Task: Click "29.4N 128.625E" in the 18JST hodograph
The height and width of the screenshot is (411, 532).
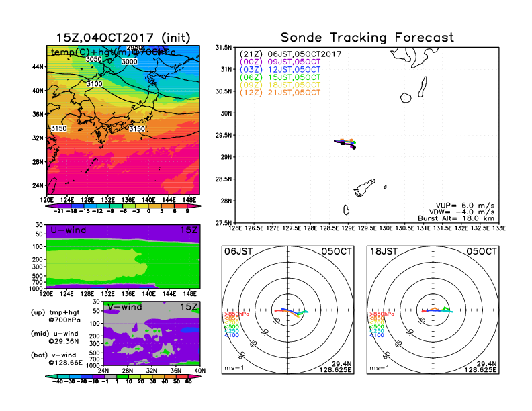Action: pyautogui.click(x=480, y=367)
